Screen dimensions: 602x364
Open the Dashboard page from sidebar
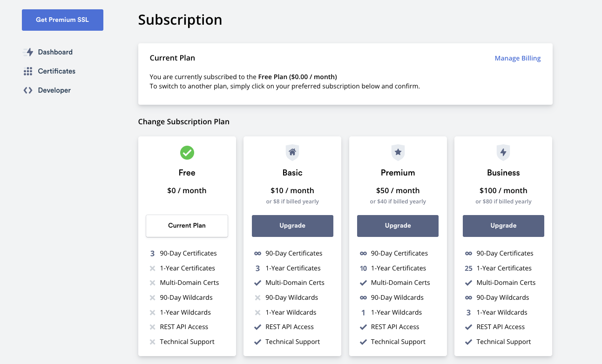(x=55, y=52)
